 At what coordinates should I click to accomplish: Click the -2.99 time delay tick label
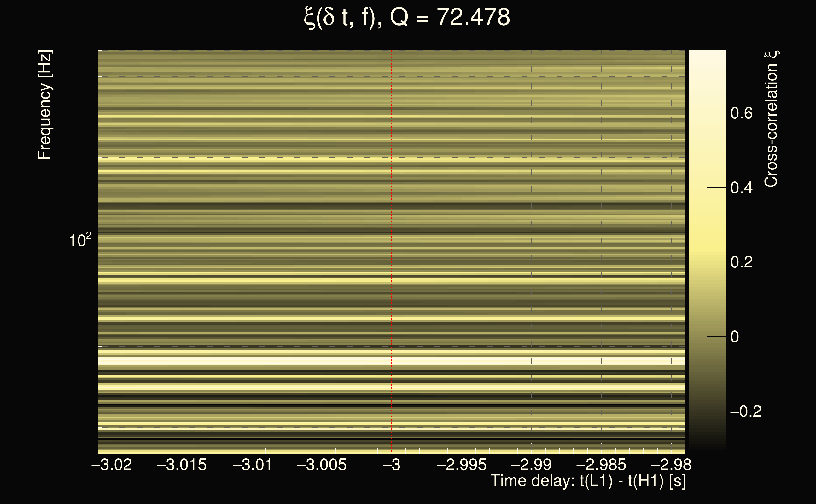[x=531, y=465]
